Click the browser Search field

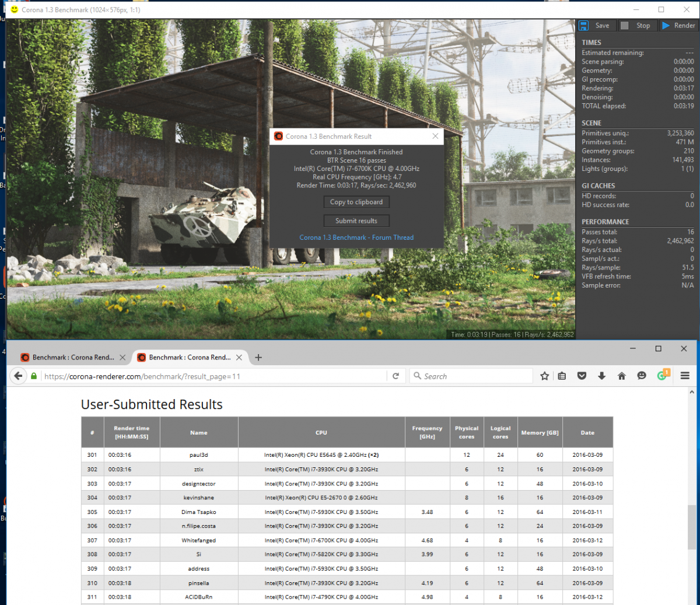click(x=471, y=376)
